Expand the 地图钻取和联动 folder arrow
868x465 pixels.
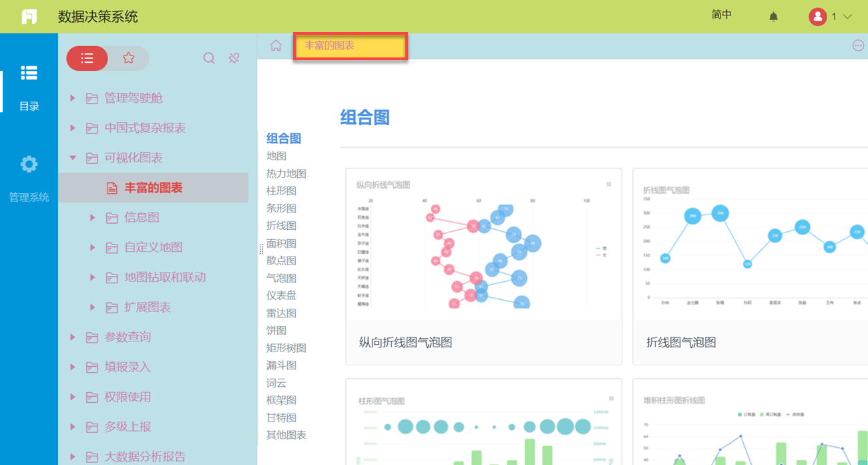[x=93, y=277]
